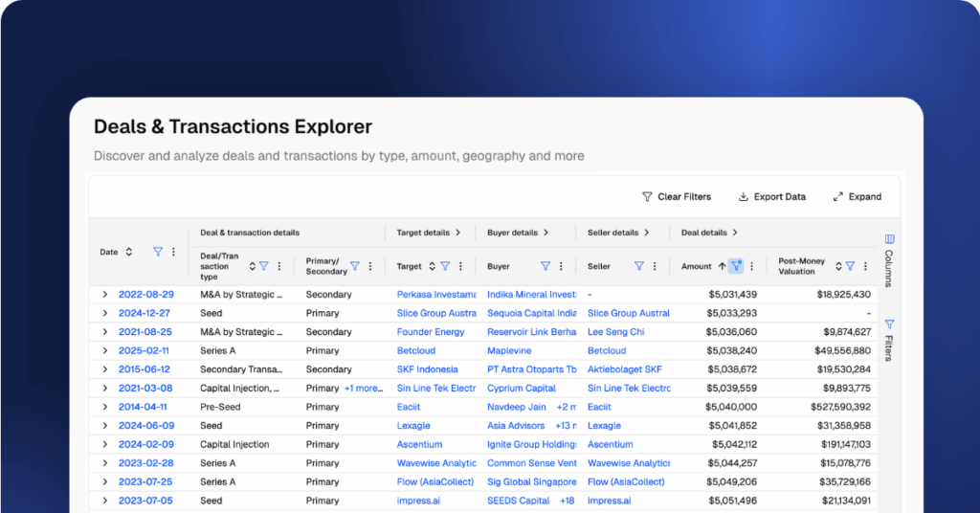Expand the 2024-12-27 deal row
Image resolution: width=980 pixels, height=513 pixels.
[x=105, y=313]
